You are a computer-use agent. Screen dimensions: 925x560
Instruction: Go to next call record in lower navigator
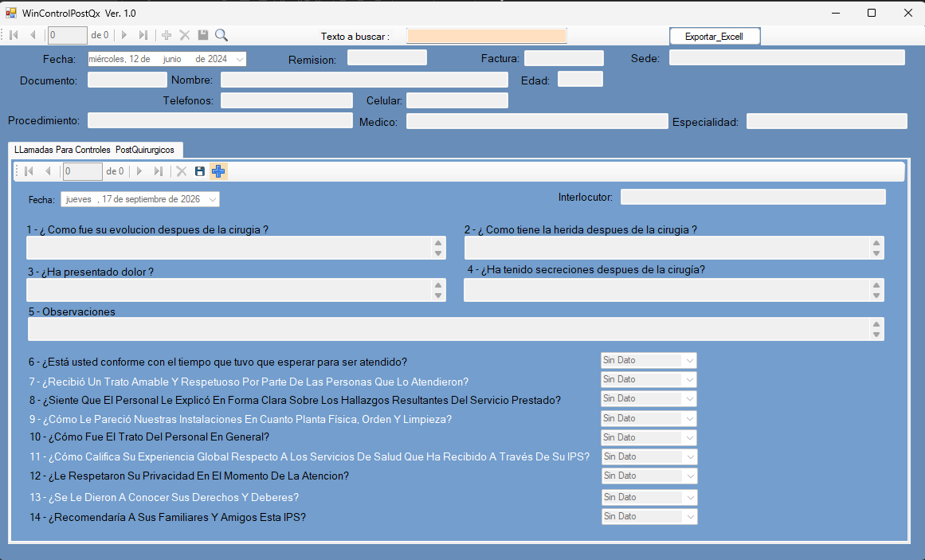click(139, 171)
